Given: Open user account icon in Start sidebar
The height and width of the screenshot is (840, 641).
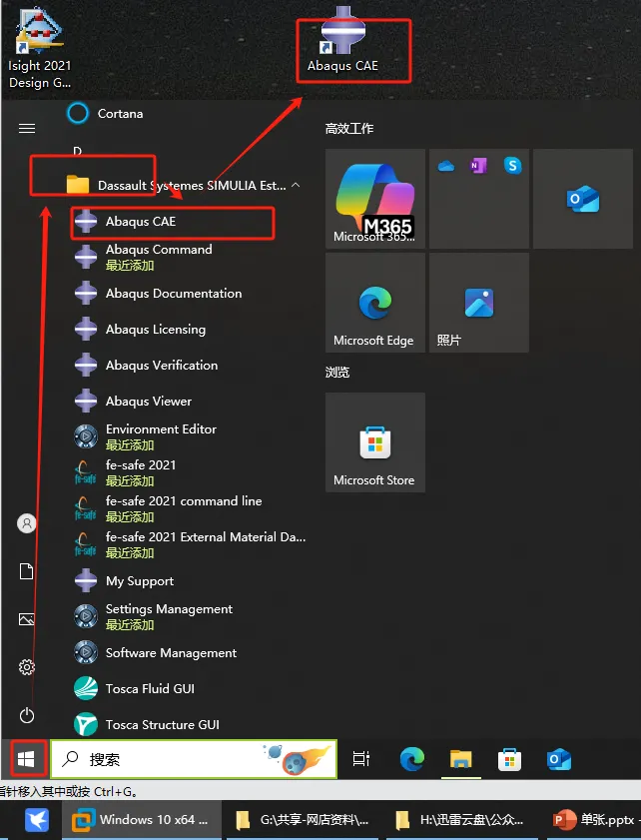Looking at the screenshot, I should click(x=27, y=522).
